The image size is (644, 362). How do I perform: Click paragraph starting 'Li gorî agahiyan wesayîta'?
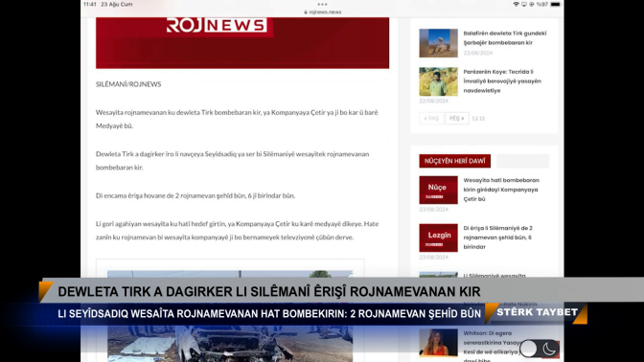pos(238,230)
